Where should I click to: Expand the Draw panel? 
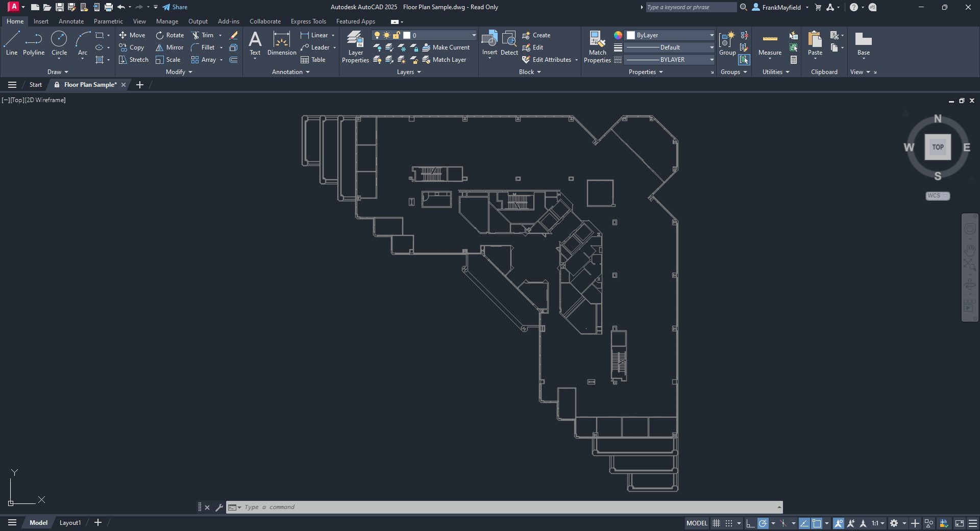[x=58, y=72]
